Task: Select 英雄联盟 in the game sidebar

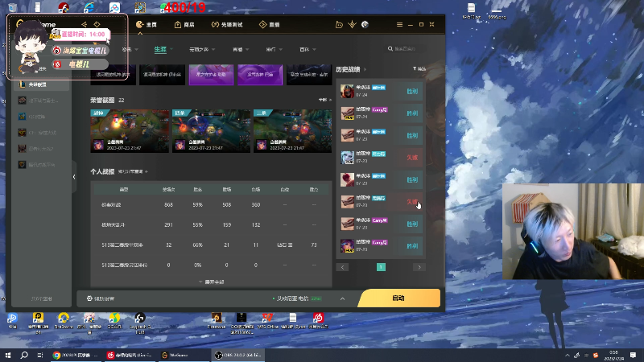Action: tap(42, 84)
